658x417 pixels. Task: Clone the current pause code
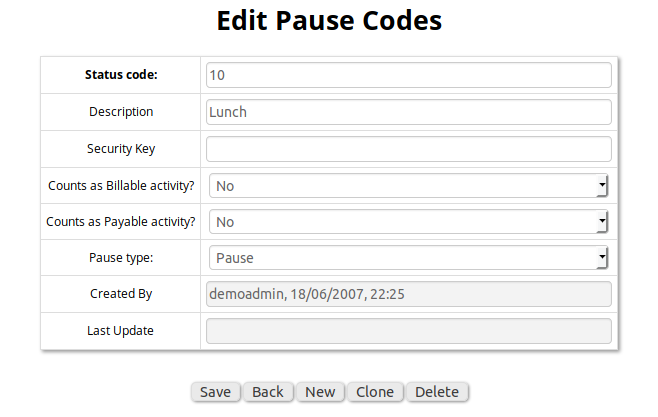click(375, 392)
